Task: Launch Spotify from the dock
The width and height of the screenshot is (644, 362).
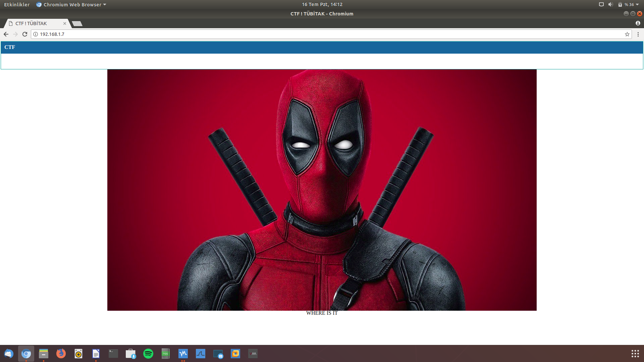Action: coord(148,354)
